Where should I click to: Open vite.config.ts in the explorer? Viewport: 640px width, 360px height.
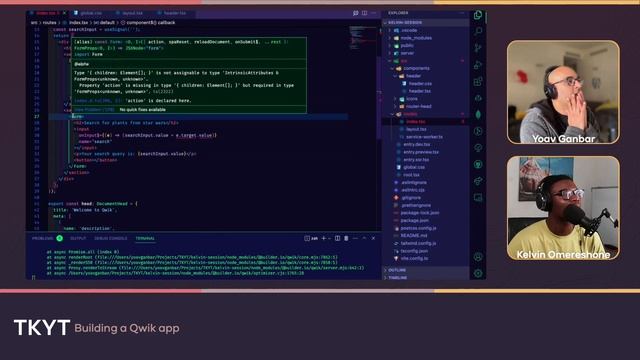(414, 258)
